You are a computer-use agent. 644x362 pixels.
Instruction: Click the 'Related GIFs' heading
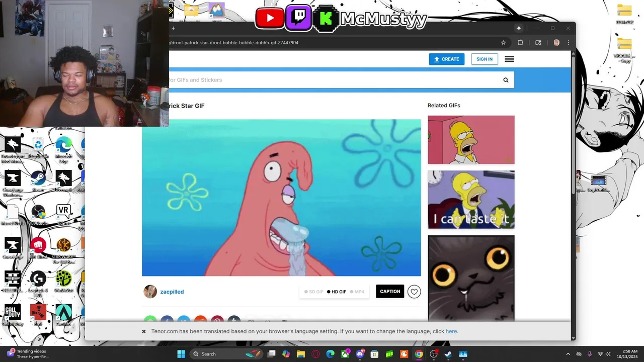[444, 106]
